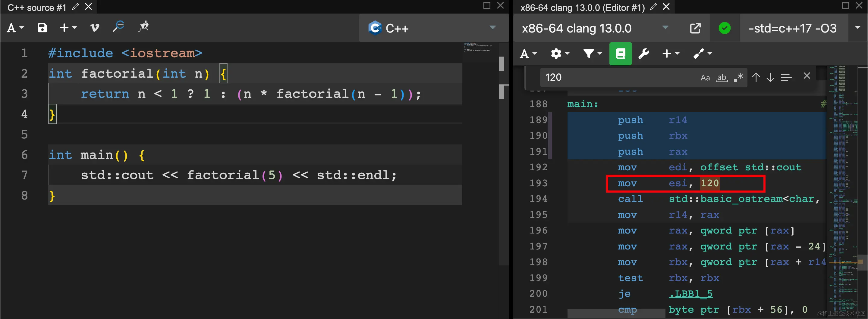Viewport: 868px width, 319px height.
Task: Click source line 7 std::cout statement
Action: (239, 175)
